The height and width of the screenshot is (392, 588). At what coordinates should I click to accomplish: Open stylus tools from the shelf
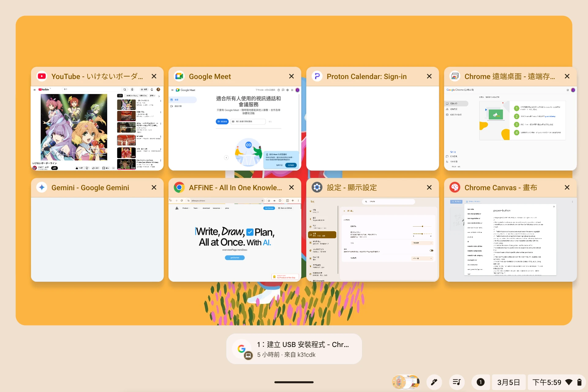pyautogui.click(x=434, y=382)
